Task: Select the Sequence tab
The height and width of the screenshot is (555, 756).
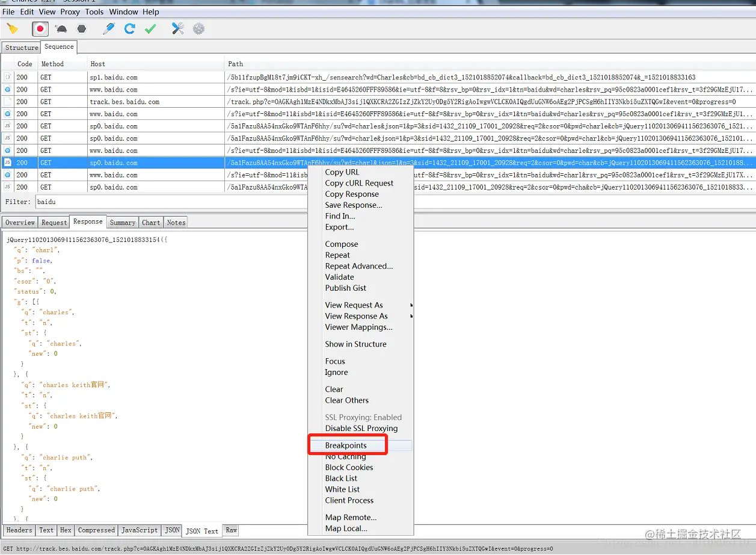Action: pos(59,47)
